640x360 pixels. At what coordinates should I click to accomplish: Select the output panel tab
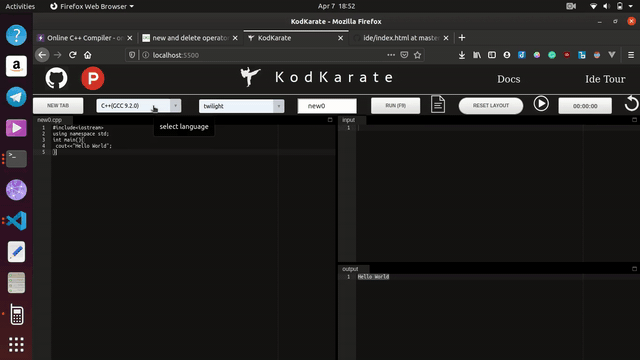point(350,269)
